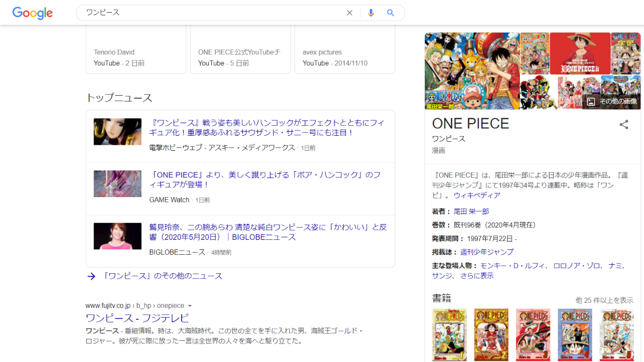This screenshot has height=362, width=644.
Task: Expand さらに表示 for more characters
Action: click(x=477, y=276)
